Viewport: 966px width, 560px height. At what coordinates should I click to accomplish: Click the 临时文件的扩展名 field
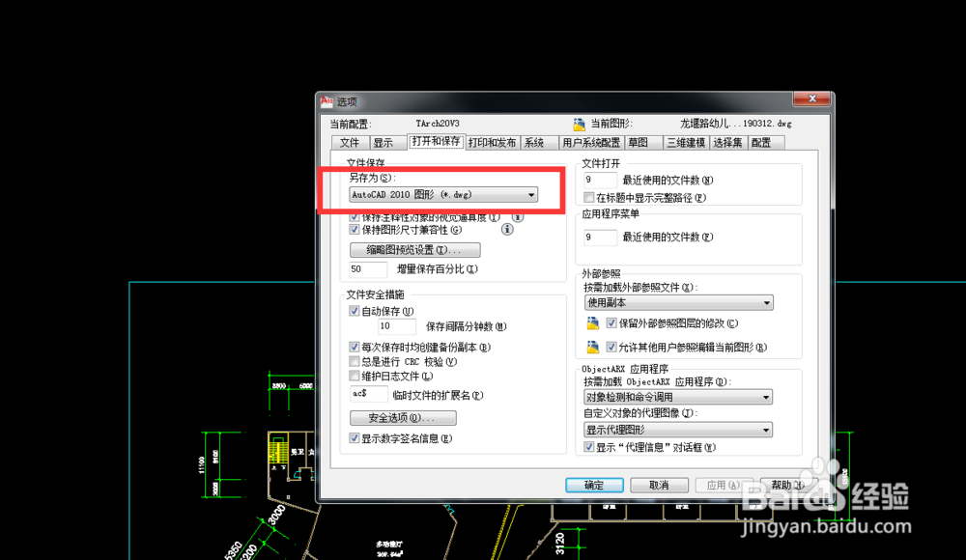point(368,394)
